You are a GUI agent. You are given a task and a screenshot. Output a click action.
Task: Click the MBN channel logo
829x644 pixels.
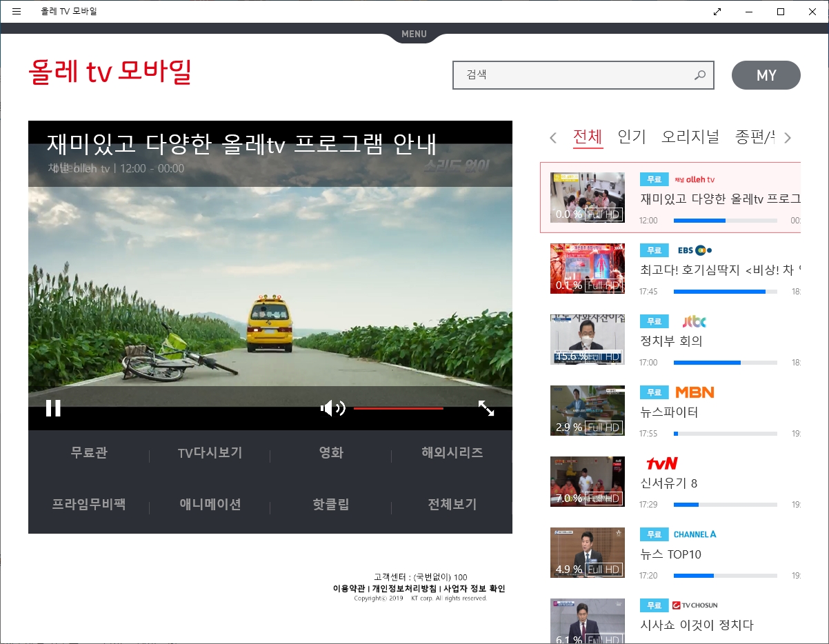[695, 392]
